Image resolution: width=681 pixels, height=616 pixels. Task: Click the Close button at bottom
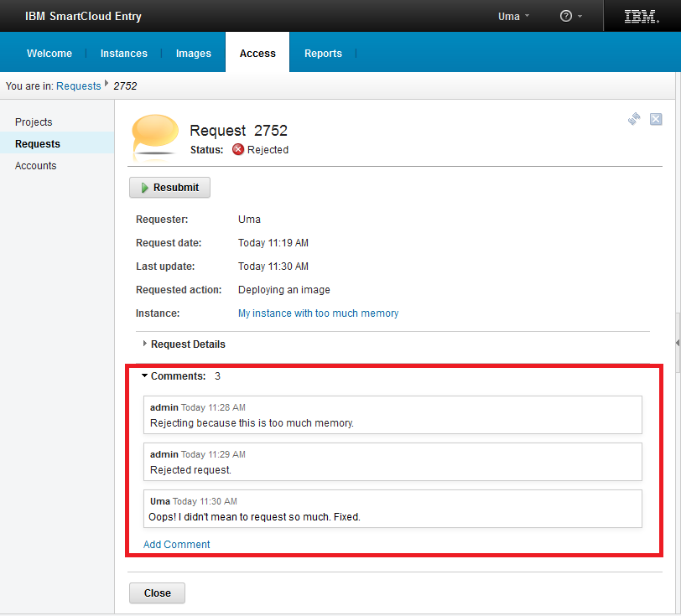click(157, 593)
